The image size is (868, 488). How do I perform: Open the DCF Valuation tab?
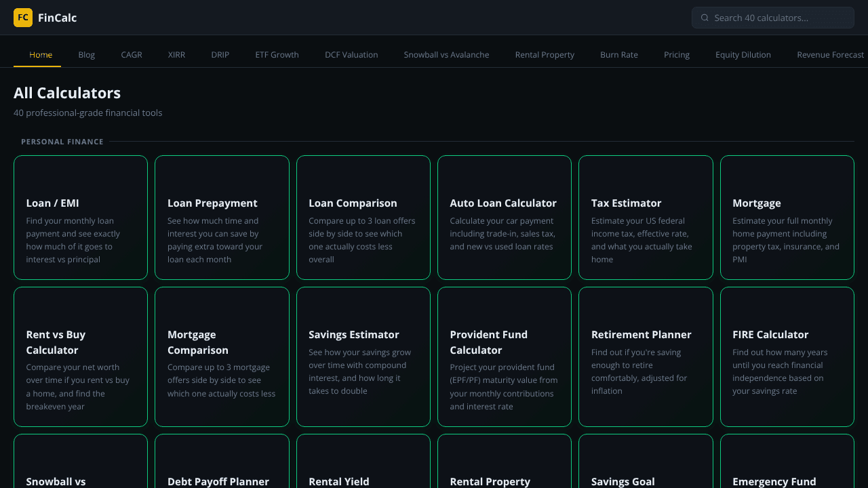click(351, 54)
